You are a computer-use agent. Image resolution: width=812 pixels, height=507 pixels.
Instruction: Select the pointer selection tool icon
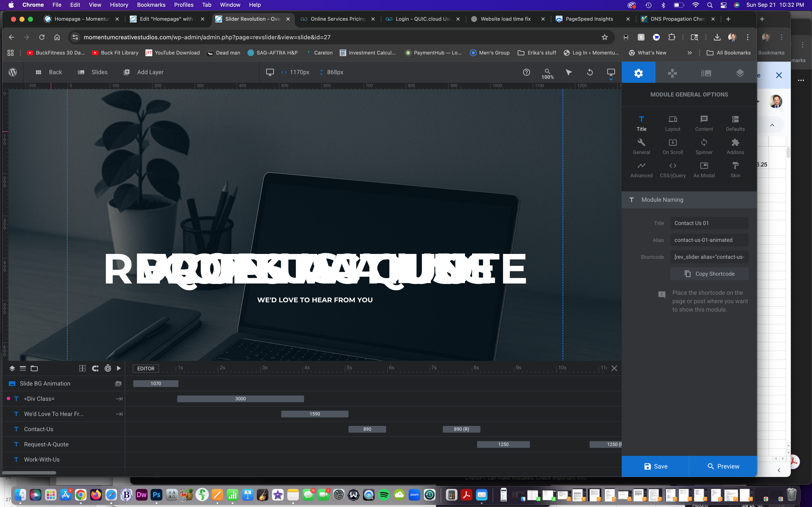pyautogui.click(x=569, y=72)
